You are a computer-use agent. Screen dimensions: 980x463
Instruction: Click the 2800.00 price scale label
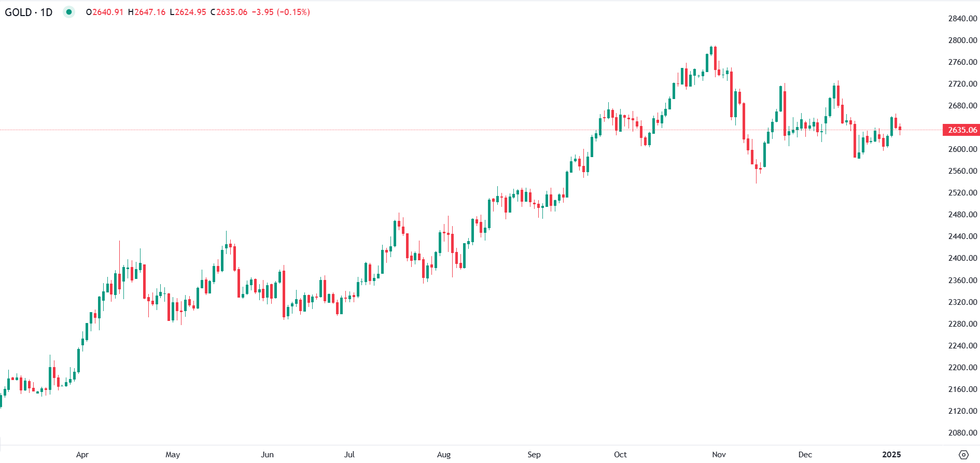click(x=962, y=40)
